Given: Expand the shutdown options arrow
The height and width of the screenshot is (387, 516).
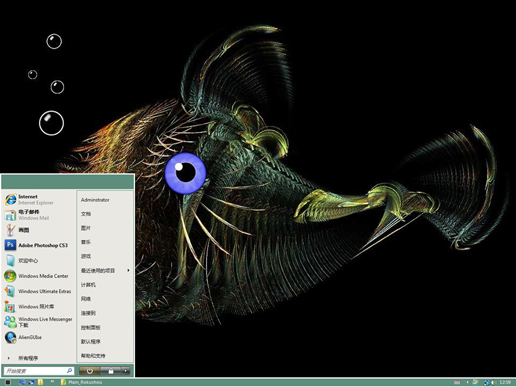Looking at the screenshot, I should pos(126,371).
